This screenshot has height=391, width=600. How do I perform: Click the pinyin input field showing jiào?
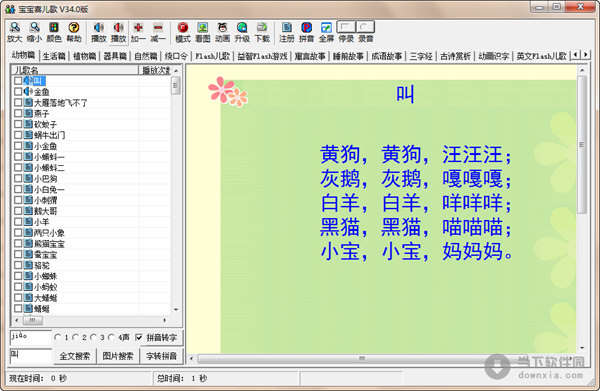(31, 337)
